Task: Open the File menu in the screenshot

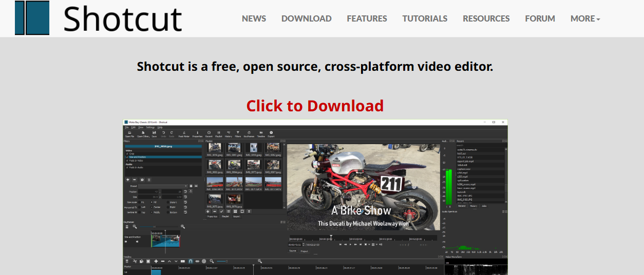Action: click(x=127, y=127)
